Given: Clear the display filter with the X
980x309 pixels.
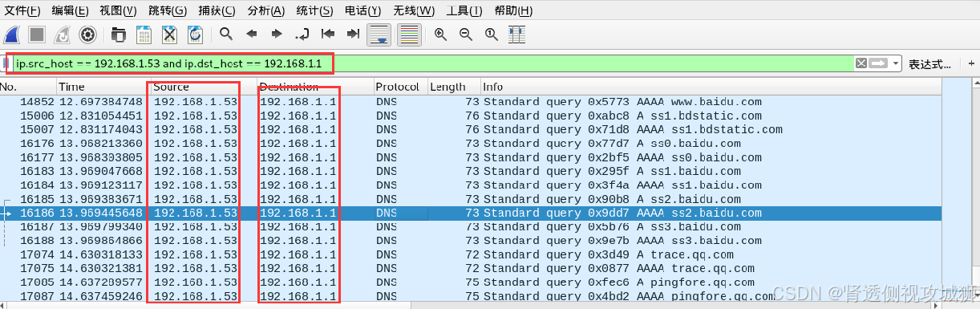Looking at the screenshot, I should pos(861,63).
